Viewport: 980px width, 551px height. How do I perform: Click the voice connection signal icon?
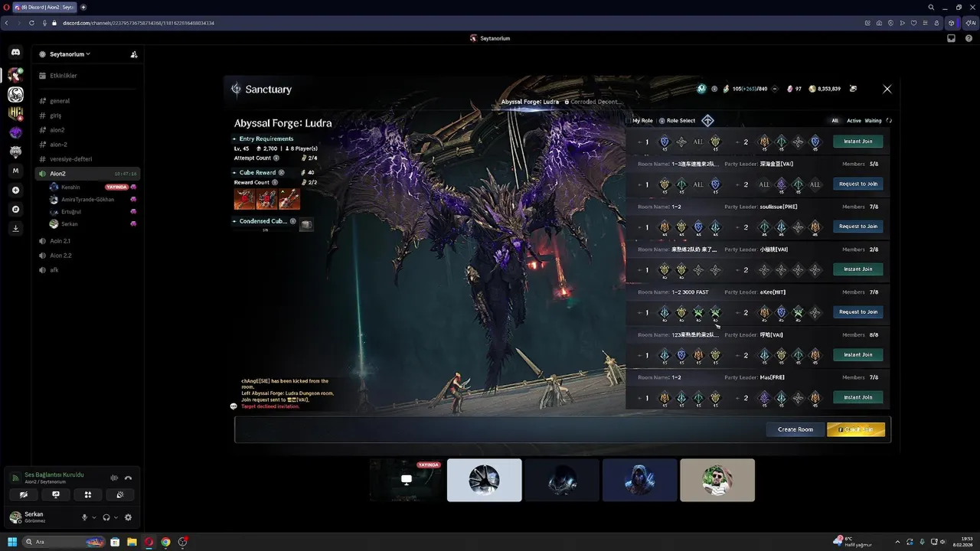coord(15,478)
